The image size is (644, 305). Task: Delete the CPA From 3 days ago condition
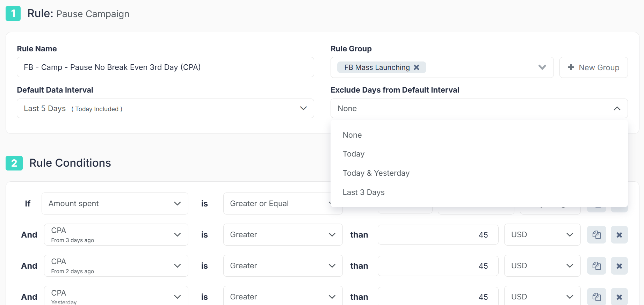[619, 235]
